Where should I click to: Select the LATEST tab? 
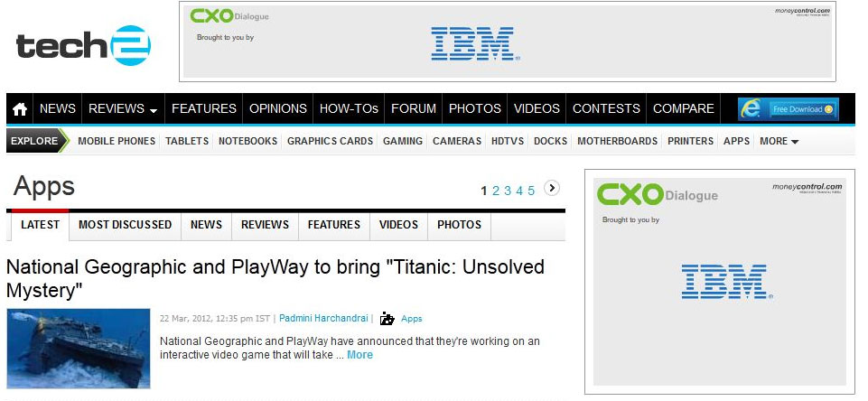(x=40, y=225)
